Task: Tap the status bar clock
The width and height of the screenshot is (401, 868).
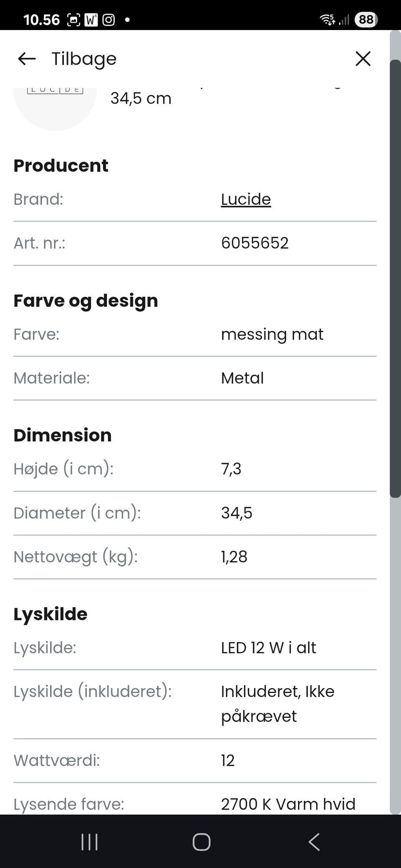Action: pos(41,20)
